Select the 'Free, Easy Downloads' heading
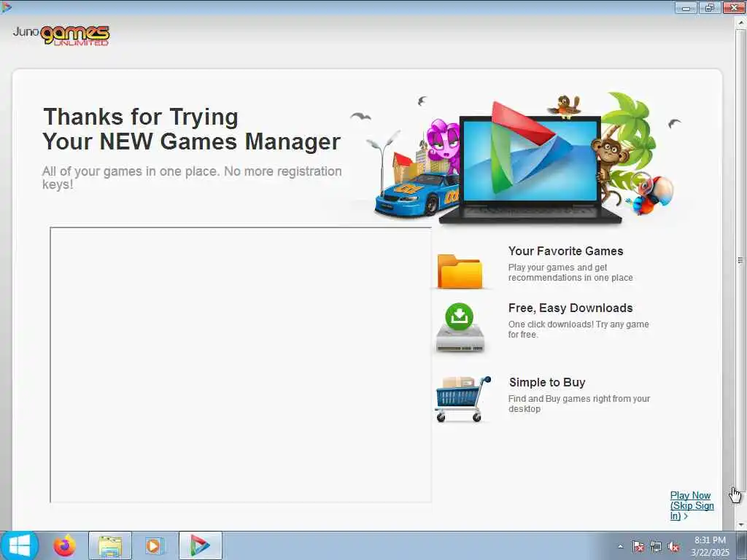The width and height of the screenshot is (747, 560). (570, 308)
